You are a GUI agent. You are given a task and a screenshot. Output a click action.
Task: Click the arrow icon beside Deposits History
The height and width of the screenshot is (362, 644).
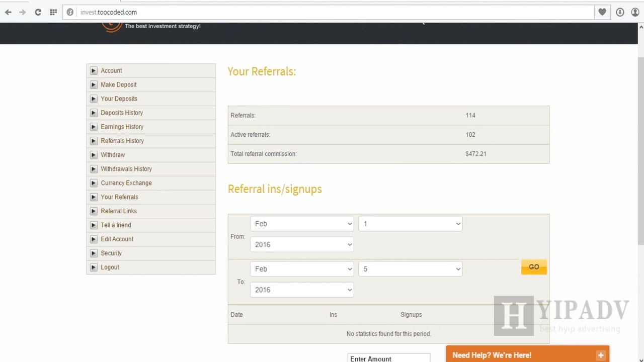tap(94, 113)
